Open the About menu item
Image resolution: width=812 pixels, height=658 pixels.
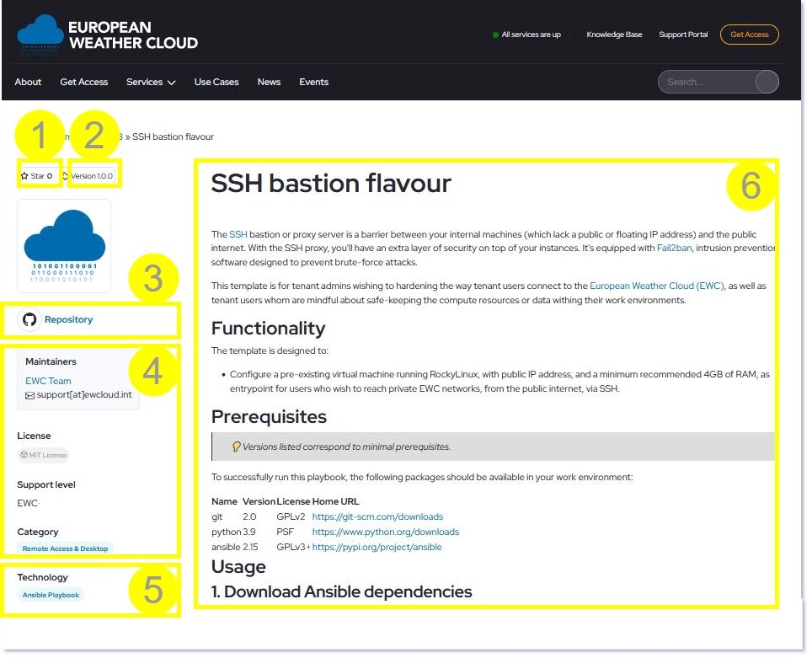coord(28,82)
